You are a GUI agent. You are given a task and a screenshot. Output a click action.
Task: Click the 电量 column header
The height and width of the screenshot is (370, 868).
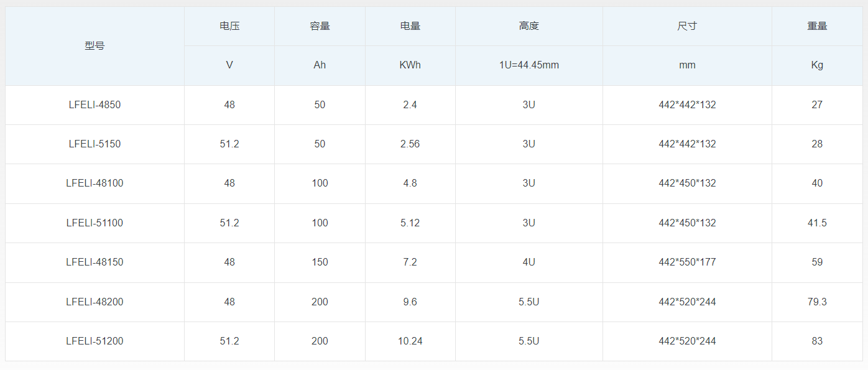(410, 26)
